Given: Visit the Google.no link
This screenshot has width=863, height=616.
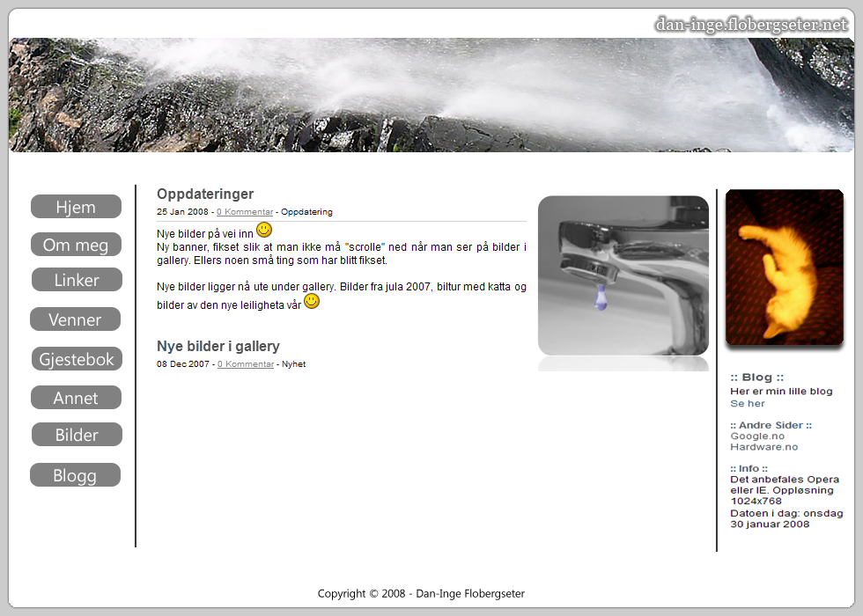Looking at the screenshot, I should [x=757, y=436].
